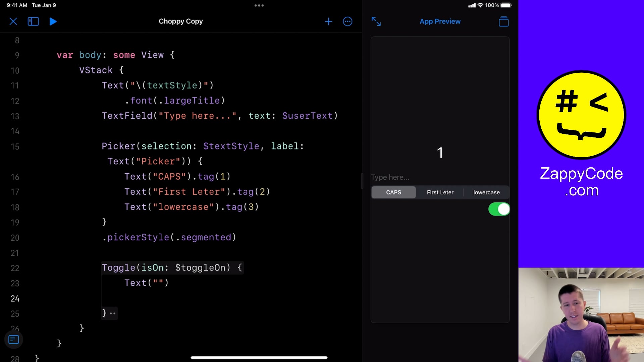This screenshot has height=362, width=644.
Task: Run the app with the play button
Action: pyautogui.click(x=53, y=21)
